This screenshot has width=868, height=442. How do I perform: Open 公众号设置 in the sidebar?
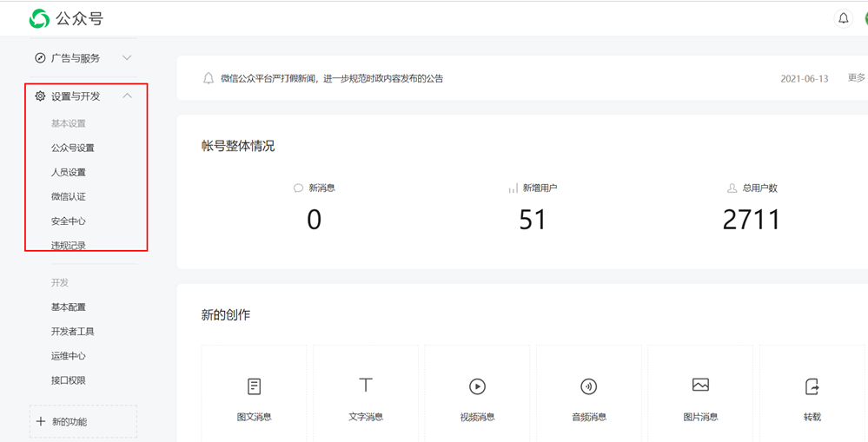coord(73,148)
